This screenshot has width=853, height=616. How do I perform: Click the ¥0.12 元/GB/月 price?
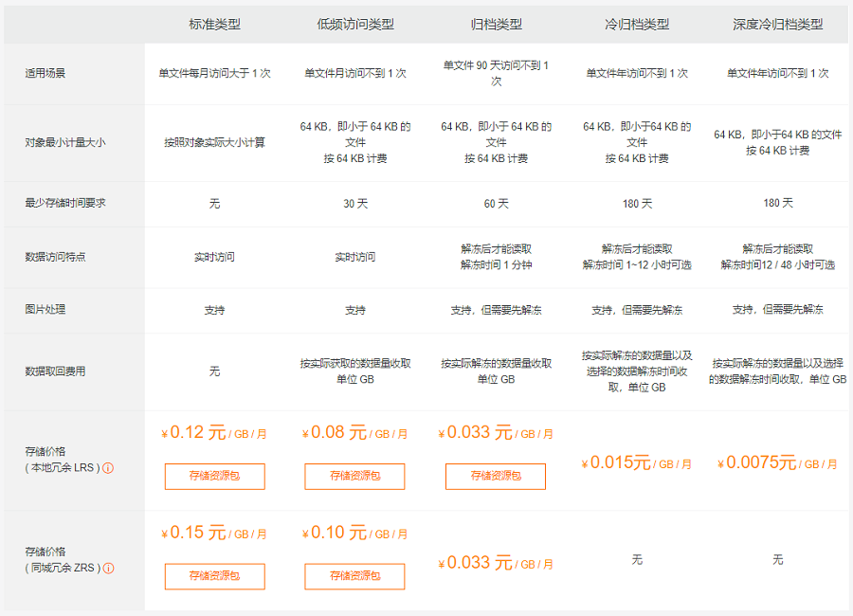(214, 433)
